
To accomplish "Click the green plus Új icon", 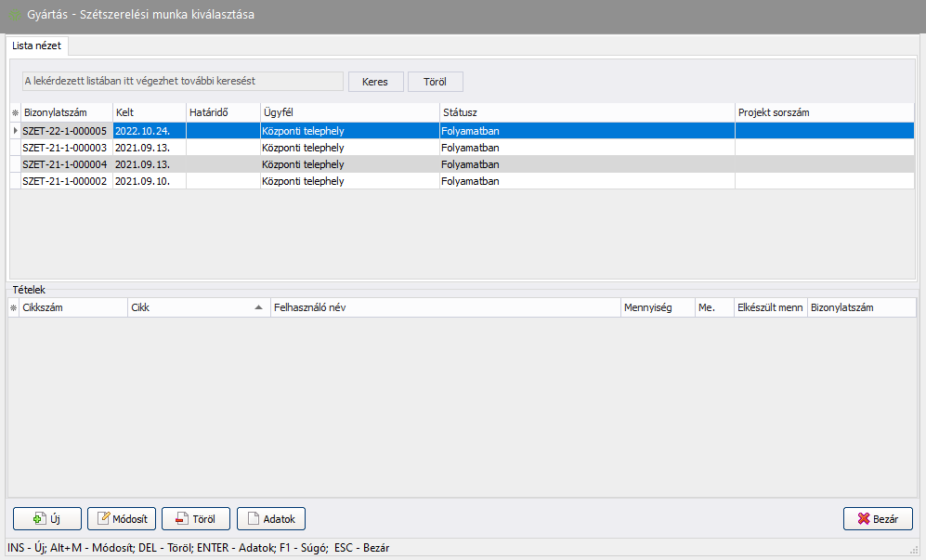I will [x=39, y=519].
